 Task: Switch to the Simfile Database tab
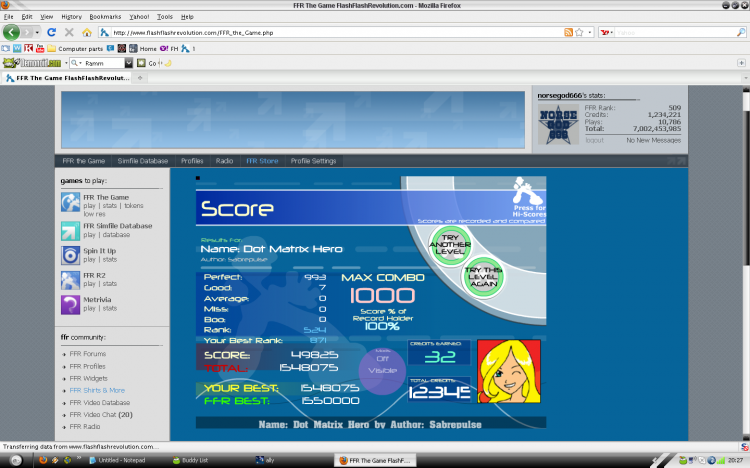click(143, 161)
